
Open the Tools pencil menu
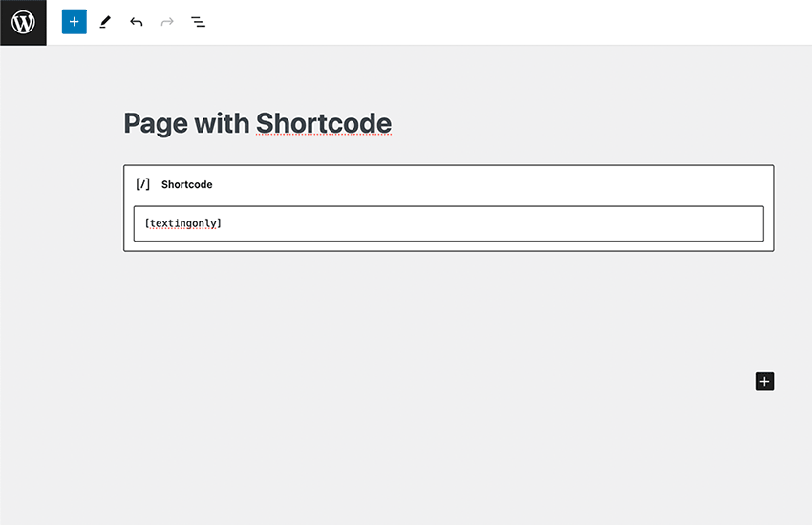[105, 22]
